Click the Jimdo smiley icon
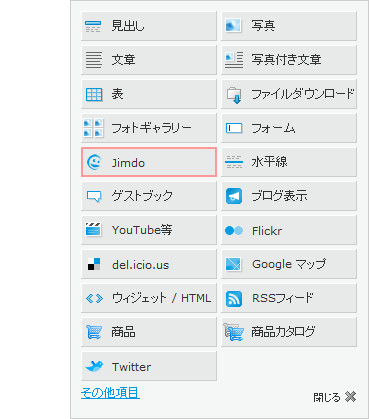Screen dimensions: 369x419 pyautogui.click(x=94, y=162)
